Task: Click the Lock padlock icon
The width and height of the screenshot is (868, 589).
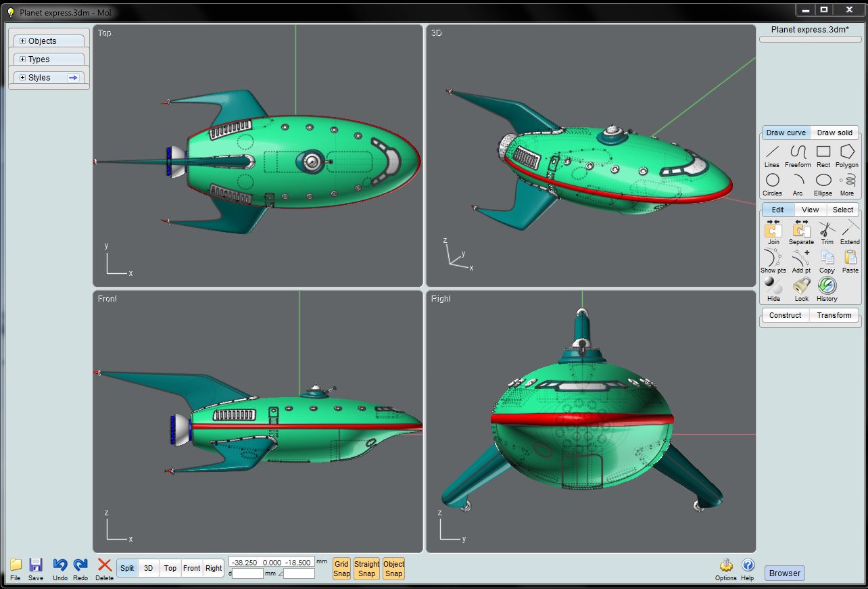Action: coord(802,289)
